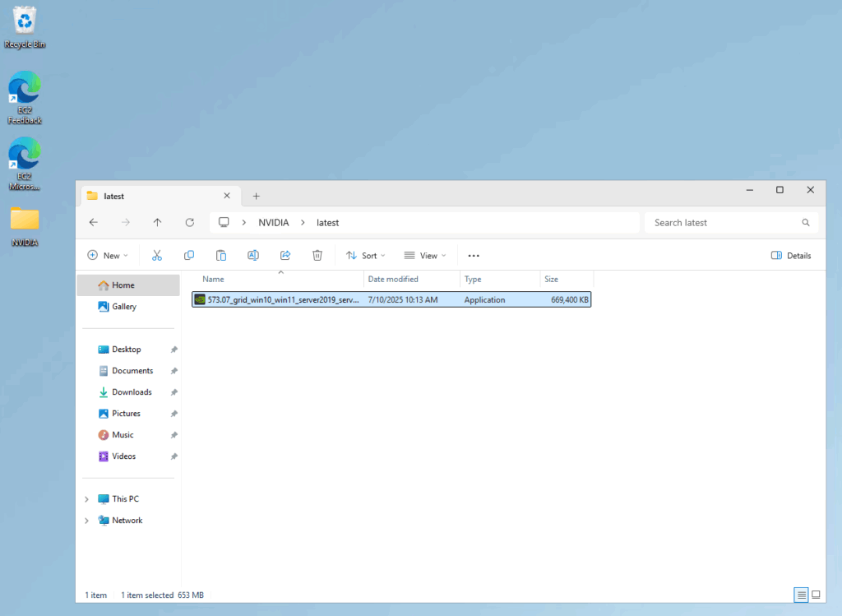Delete the selected file with trash icon
Viewport: 842px width, 616px height.
click(x=317, y=256)
